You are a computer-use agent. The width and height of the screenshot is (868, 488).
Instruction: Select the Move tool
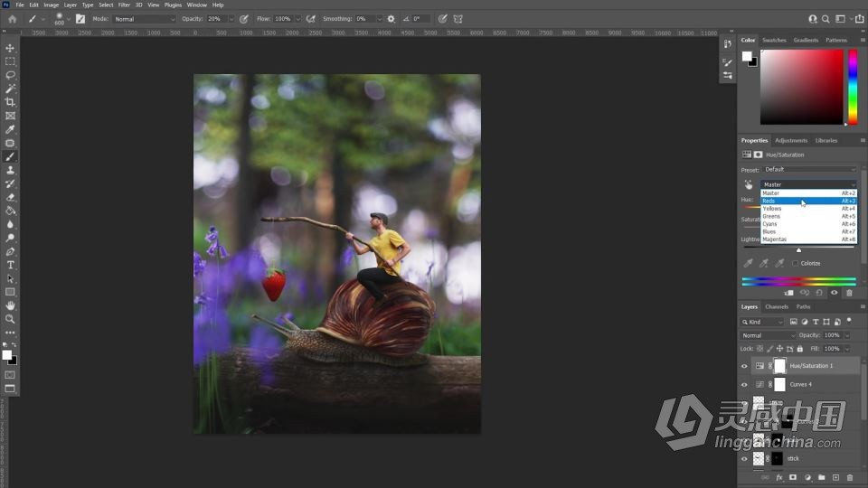click(x=10, y=48)
